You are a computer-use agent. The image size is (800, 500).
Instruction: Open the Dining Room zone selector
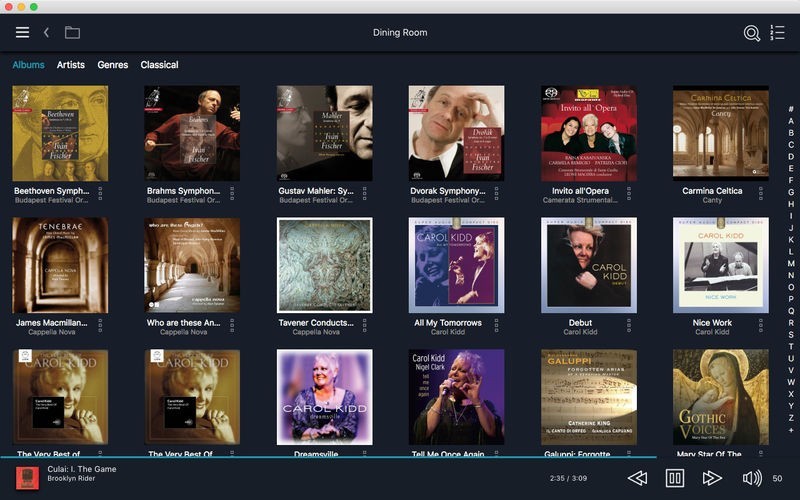coord(400,33)
